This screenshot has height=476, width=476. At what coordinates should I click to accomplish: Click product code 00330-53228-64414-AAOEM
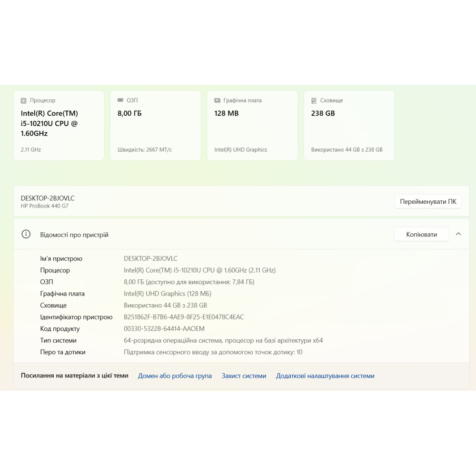[x=164, y=329]
